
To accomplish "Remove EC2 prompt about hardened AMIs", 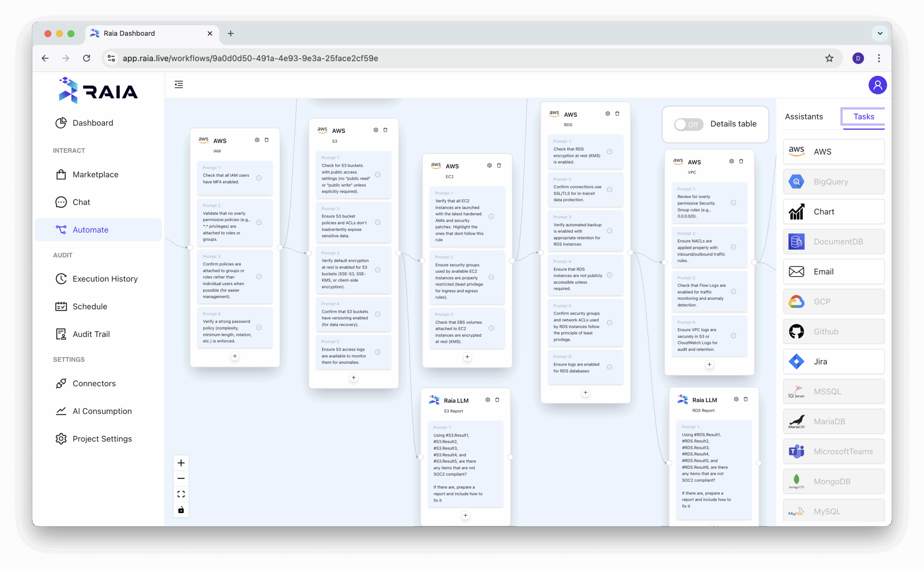I will coord(491,217).
